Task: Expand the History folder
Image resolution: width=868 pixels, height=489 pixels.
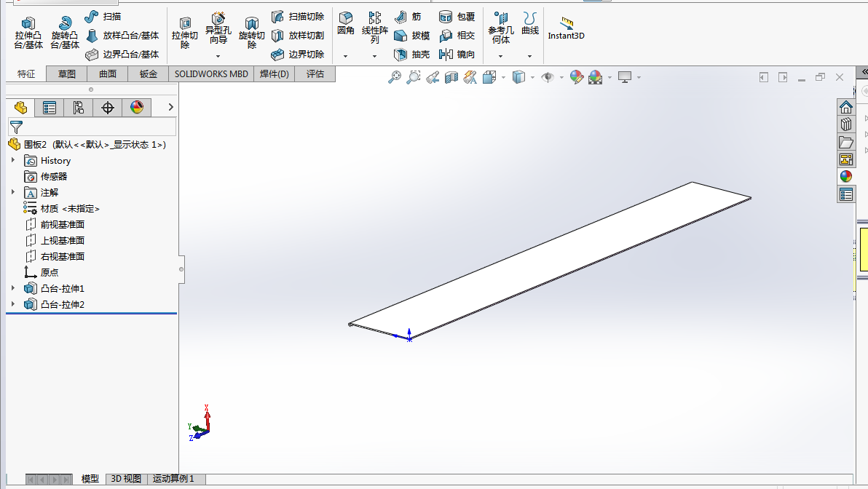Action: point(13,160)
